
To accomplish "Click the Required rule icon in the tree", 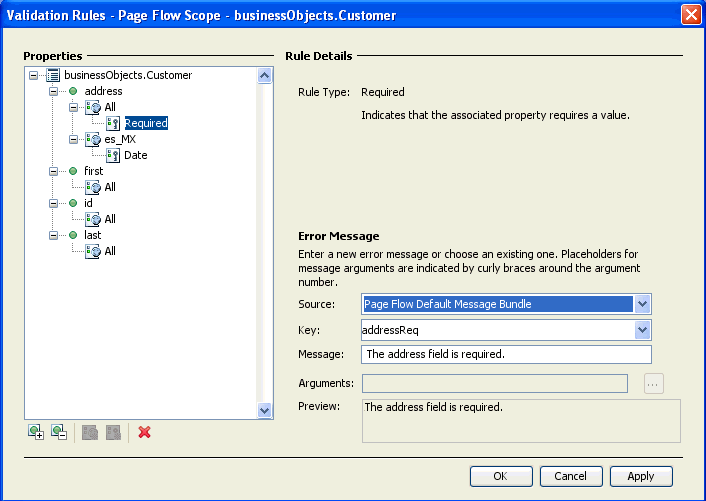I will [113, 123].
